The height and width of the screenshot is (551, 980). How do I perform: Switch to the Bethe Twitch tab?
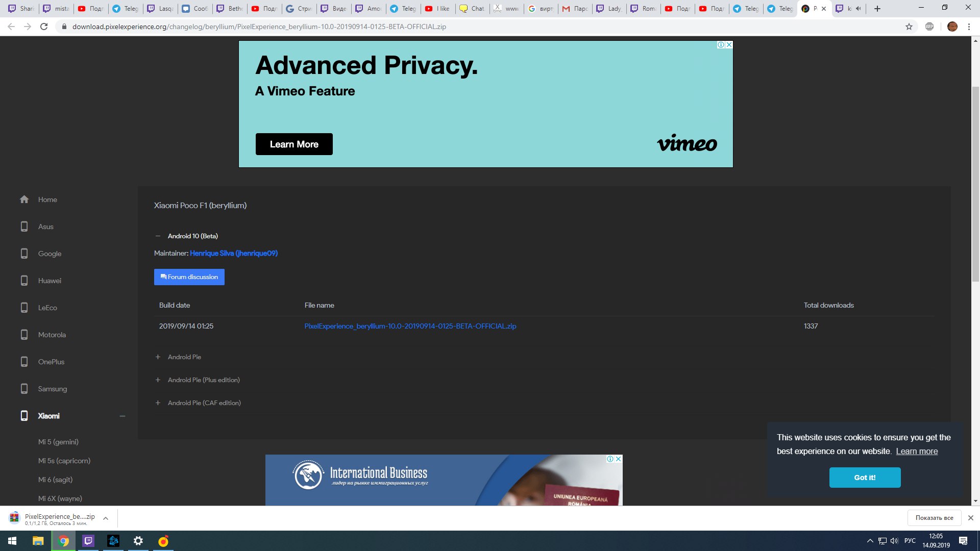230,9
